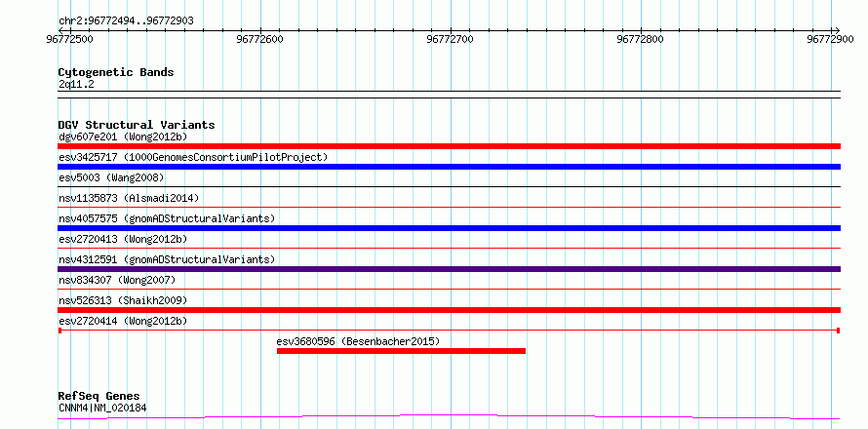Select the purple nsv4312591 variant bar
Viewport: 868px width, 429px height.
pyautogui.click(x=449, y=269)
